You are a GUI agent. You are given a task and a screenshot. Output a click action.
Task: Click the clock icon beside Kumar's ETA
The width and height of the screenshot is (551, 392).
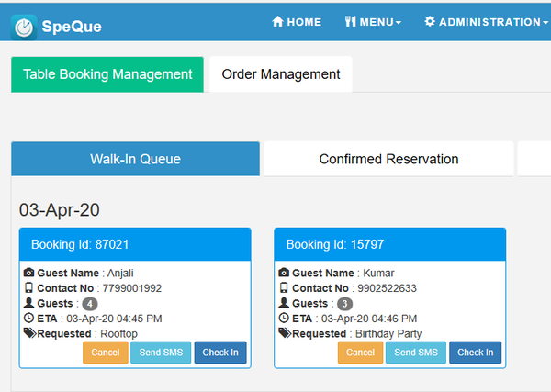click(284, 319)
